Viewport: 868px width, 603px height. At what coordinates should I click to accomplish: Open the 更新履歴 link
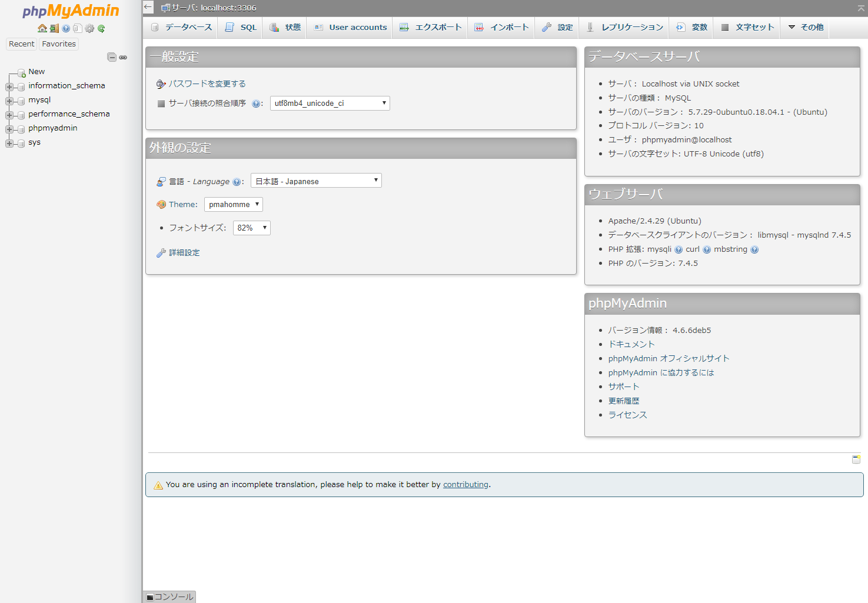click(624, 401)
